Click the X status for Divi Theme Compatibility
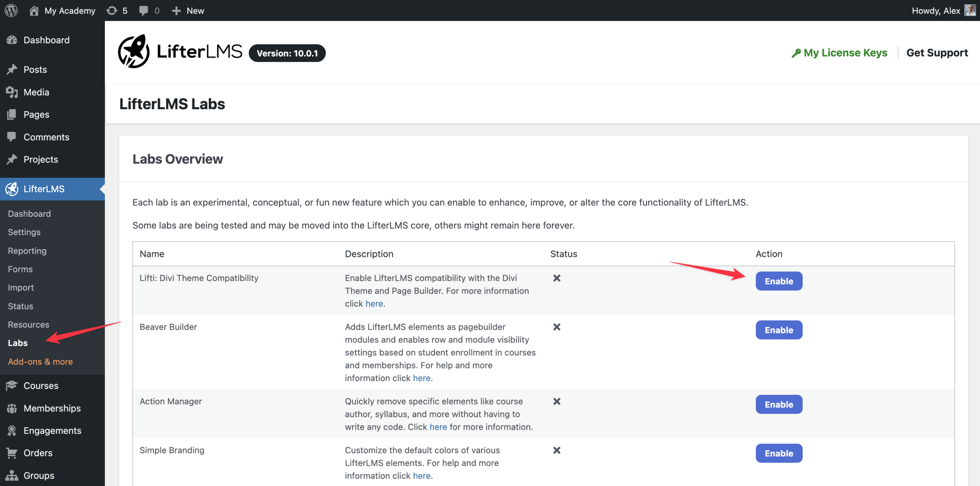Viewport: 980px width, 486px height. tap(557, 278)
